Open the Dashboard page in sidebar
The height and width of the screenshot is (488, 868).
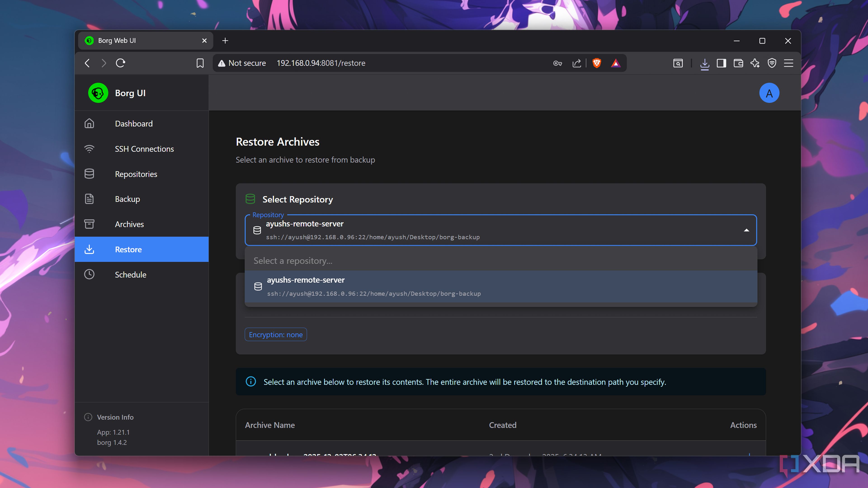pos(142,124)
